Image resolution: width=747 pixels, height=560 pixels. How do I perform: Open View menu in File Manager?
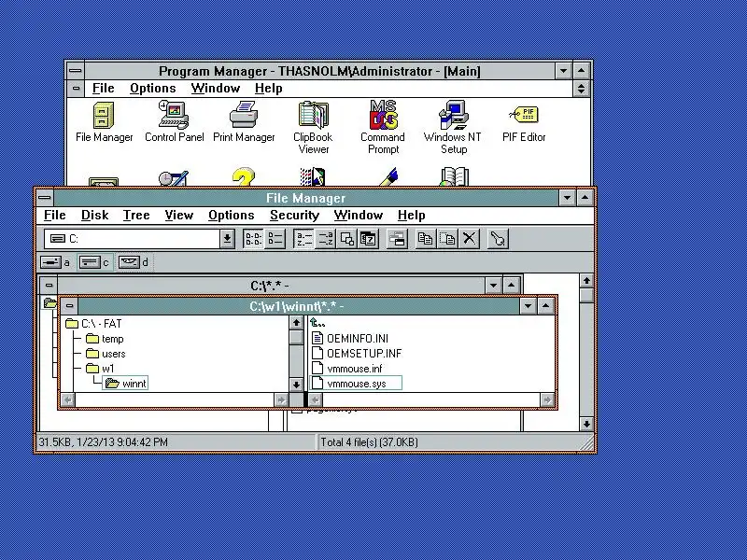point(179,216)
